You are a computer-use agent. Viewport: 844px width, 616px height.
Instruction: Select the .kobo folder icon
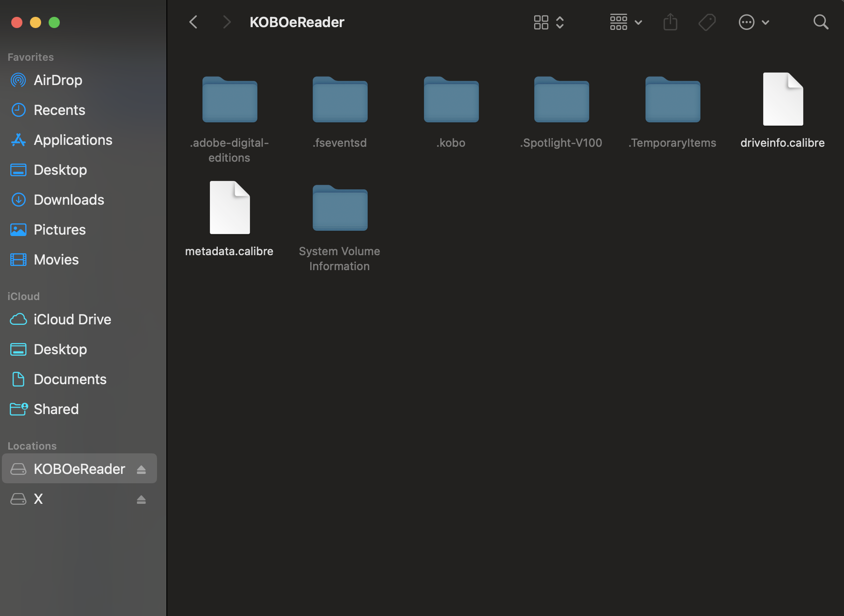pos(451,99)
